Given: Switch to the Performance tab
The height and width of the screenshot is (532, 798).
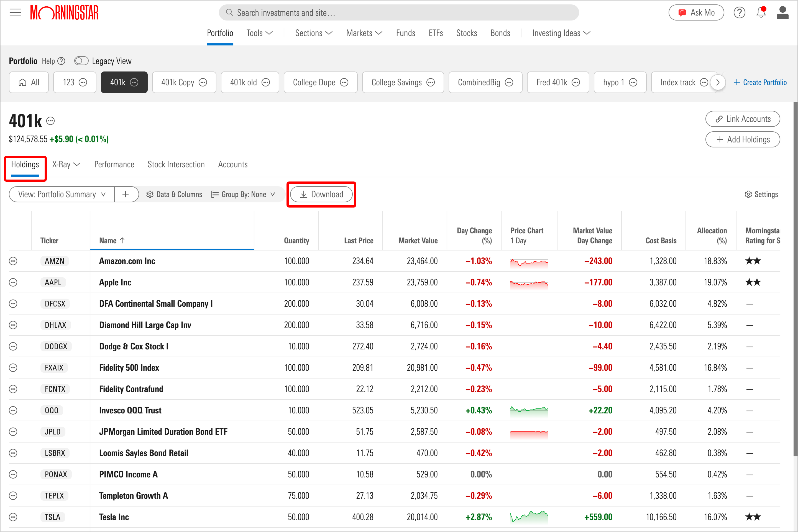Looking at the screenshot, I should [x=114, y=165].
